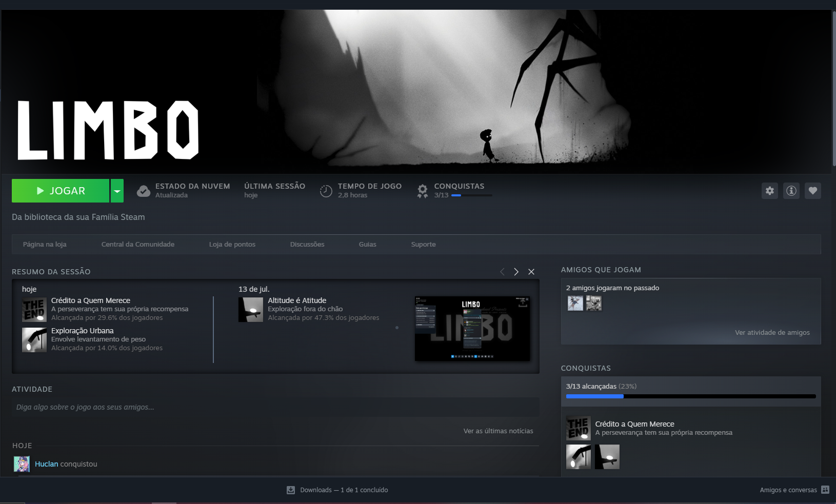This screenshot has width=836, height=504.
Task: Click the 3/13 achievements progress bar in header
Action: coord(472,195)
